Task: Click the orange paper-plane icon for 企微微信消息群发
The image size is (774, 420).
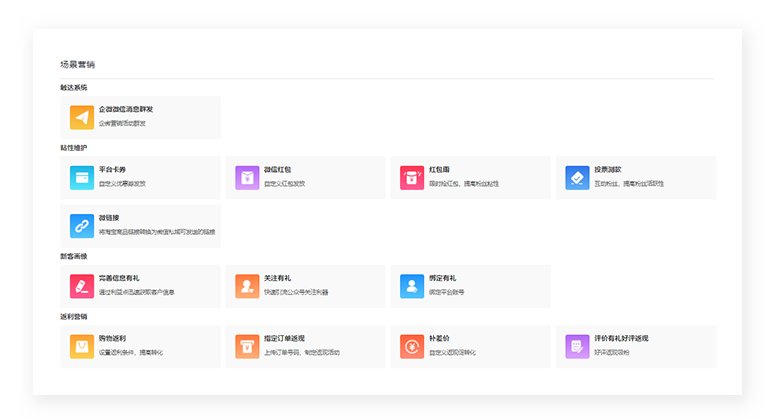Action: tap(82, 117)
